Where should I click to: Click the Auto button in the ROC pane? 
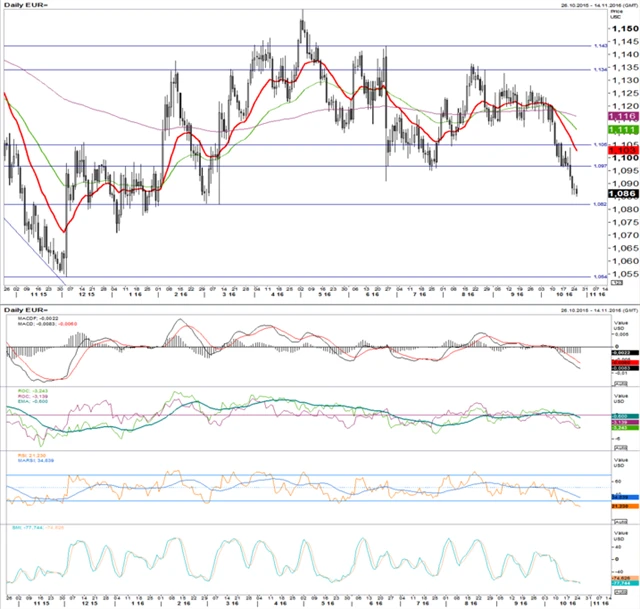[620, 448]
